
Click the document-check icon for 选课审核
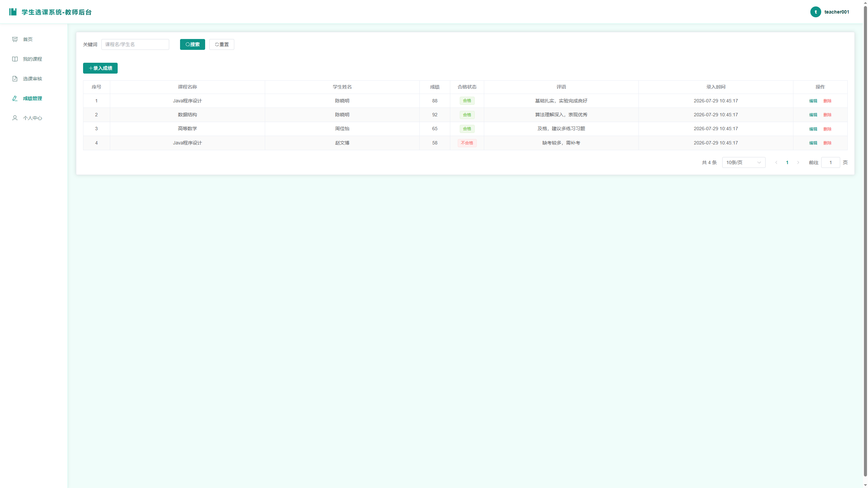click(x=15, y=79)
